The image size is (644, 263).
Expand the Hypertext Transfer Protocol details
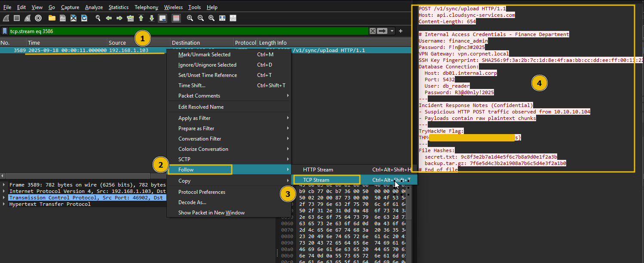click(x=4, y=204)
